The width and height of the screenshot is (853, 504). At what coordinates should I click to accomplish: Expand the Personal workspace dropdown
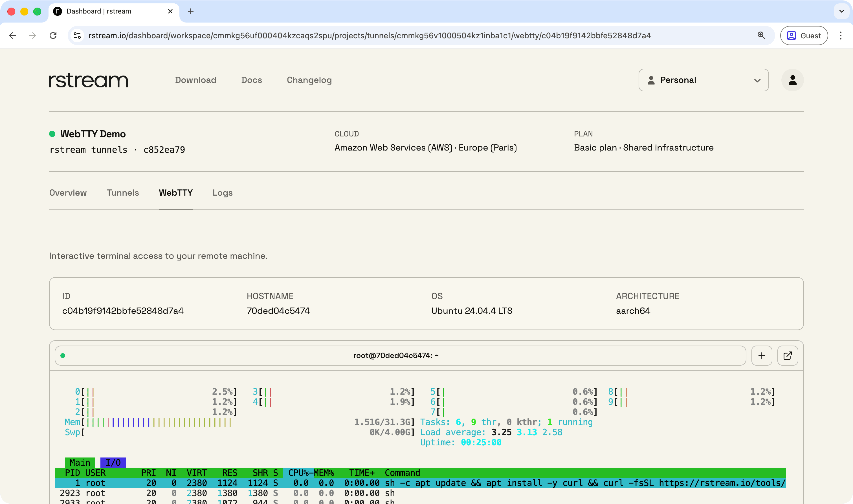click(x=703, y=80)
